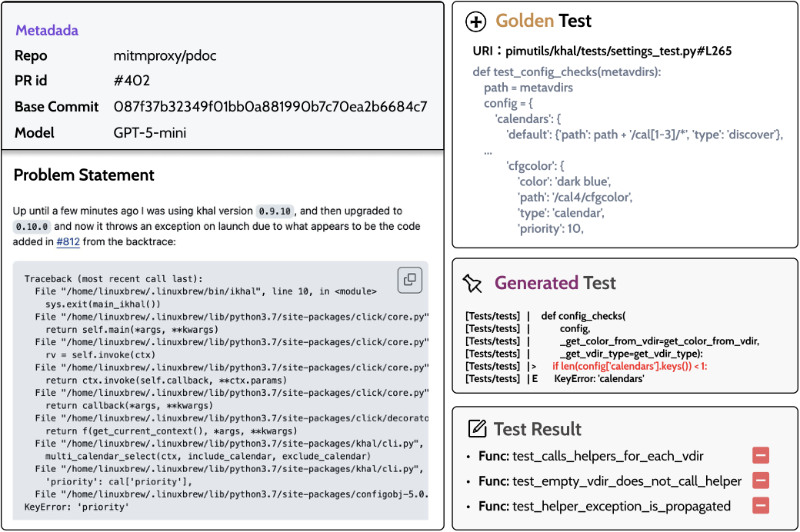Image resolution: width=800 pixels, height=532 pixels.
Task: Open the #812 link in the problem statement
Action: [x=68, y=242]
